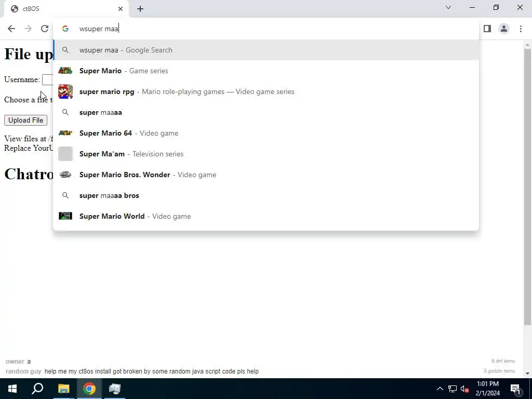Click the page vertical scrollbar

click(x=527, y=187)
